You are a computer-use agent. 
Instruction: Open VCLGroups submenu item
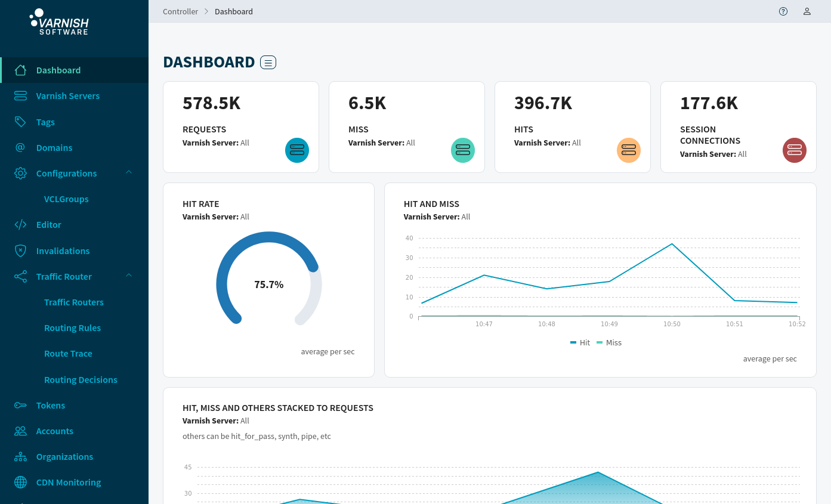(66, 199)
